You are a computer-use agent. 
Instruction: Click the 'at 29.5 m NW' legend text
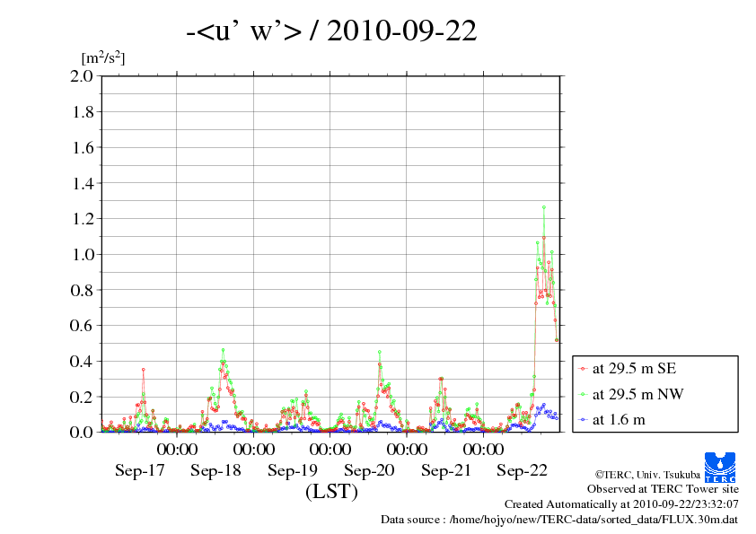pyautogui.click(x=637, y=394)
